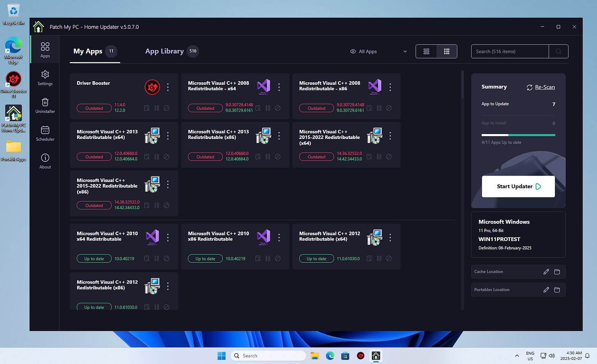Click the 14.42.34433.0 version on the 2015-2022 (x86) card

127,208
